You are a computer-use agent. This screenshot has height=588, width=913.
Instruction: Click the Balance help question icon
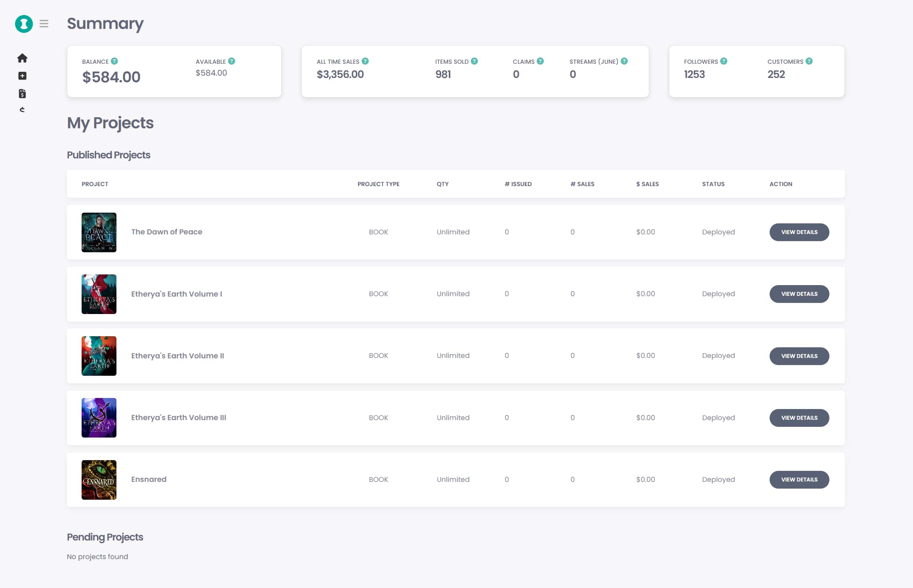pyautogui.click(x=114, y=61)
